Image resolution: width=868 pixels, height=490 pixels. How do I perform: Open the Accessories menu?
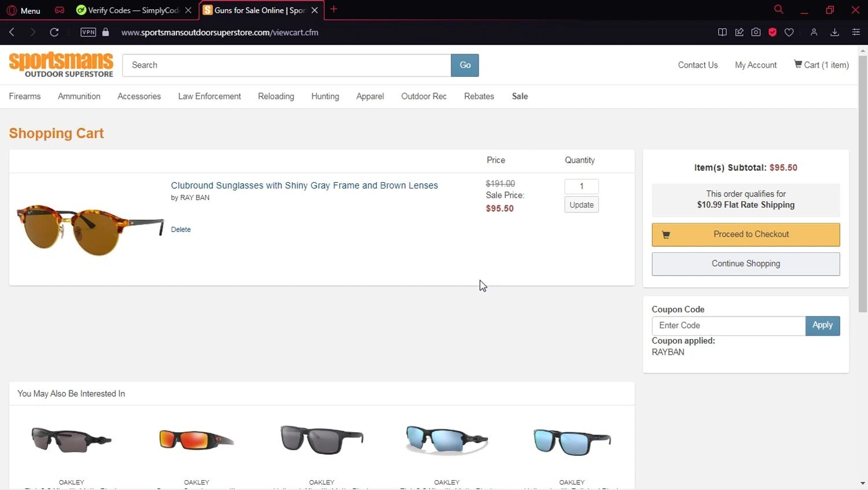coord(139,96)
